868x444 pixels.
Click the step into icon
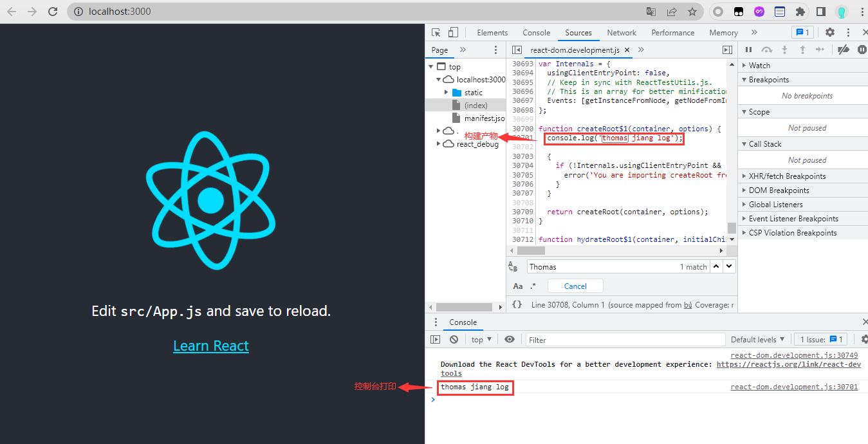click(x=784, y=50)
